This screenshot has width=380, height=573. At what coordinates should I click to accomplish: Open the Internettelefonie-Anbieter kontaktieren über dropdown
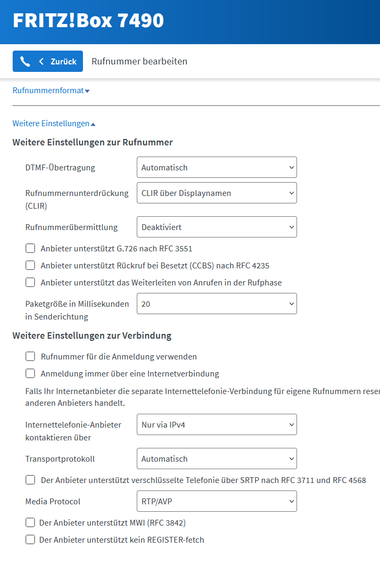coord(217,425)
